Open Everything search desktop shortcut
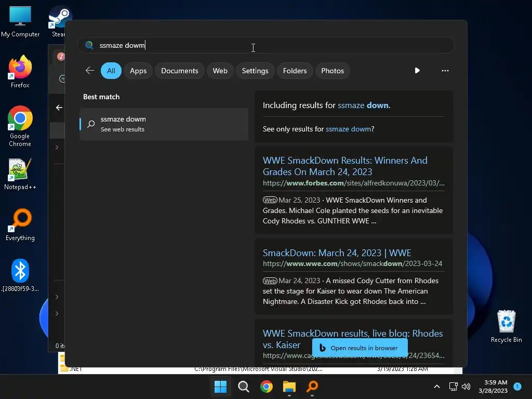Image resolution: width=532 pixels, height=399 pixels. [20, 224]
